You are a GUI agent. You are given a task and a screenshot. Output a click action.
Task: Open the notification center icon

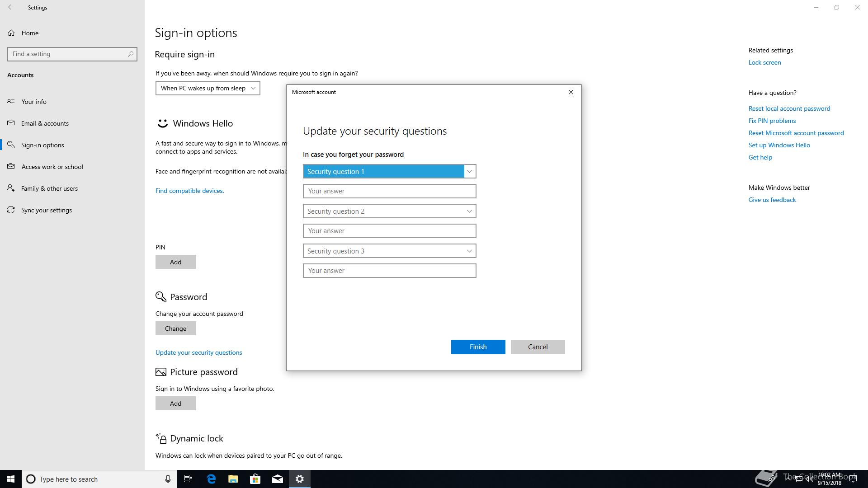853,479
